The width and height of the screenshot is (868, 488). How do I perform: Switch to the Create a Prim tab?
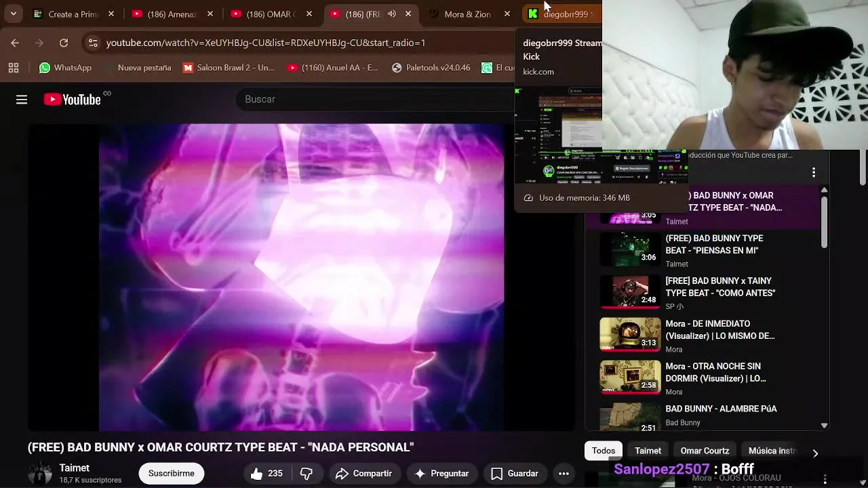[73, 14]
